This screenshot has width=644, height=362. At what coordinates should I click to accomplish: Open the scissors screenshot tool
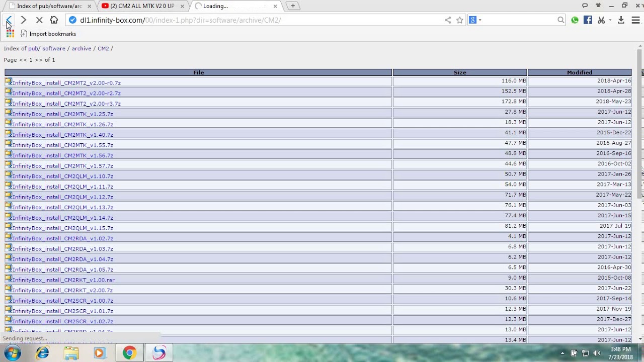[601, 20]
